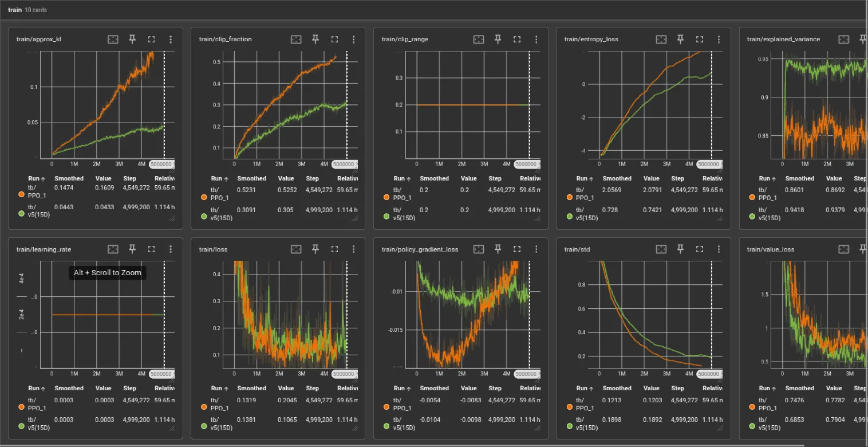Expand train/policy_gradient_loss chart to full size

518,249
